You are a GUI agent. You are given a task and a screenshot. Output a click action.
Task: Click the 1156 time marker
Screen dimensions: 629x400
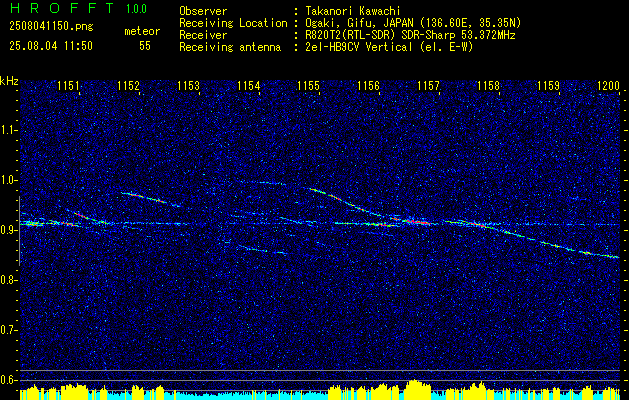click(368, 85)
